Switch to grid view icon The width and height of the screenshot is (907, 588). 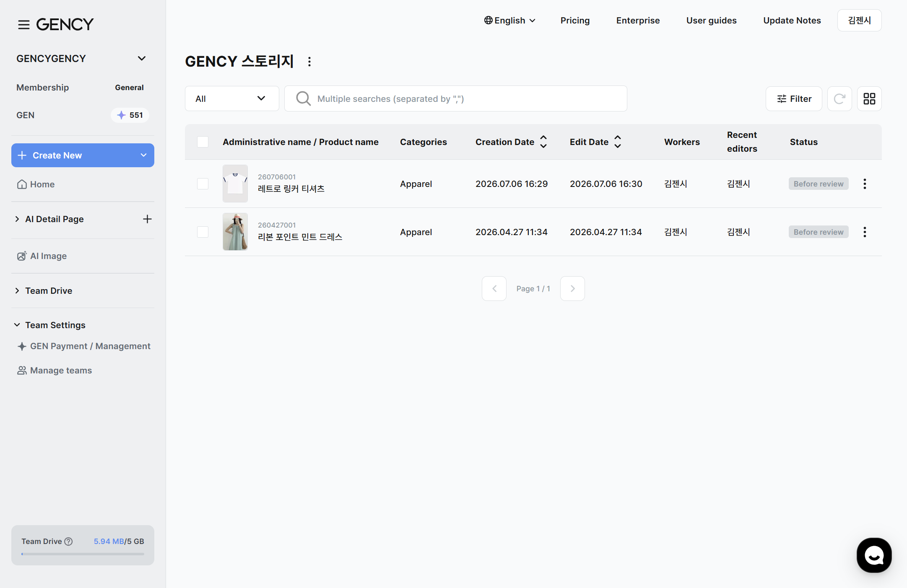pyautogui.click(x=869, y=99)
